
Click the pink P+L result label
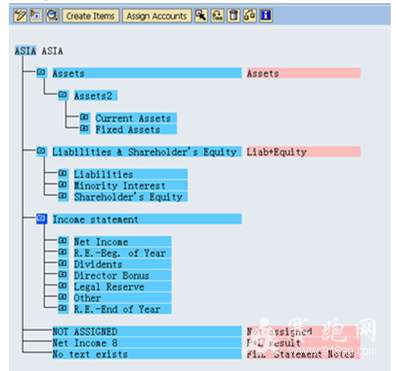point(303,343)
